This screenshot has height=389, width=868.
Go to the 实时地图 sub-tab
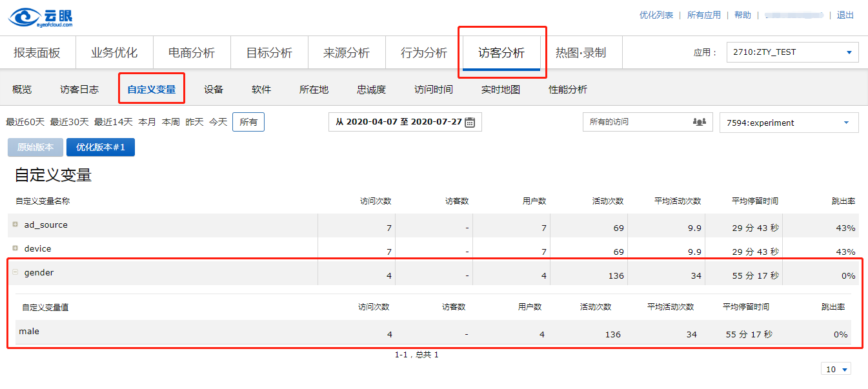pos(500,90)
